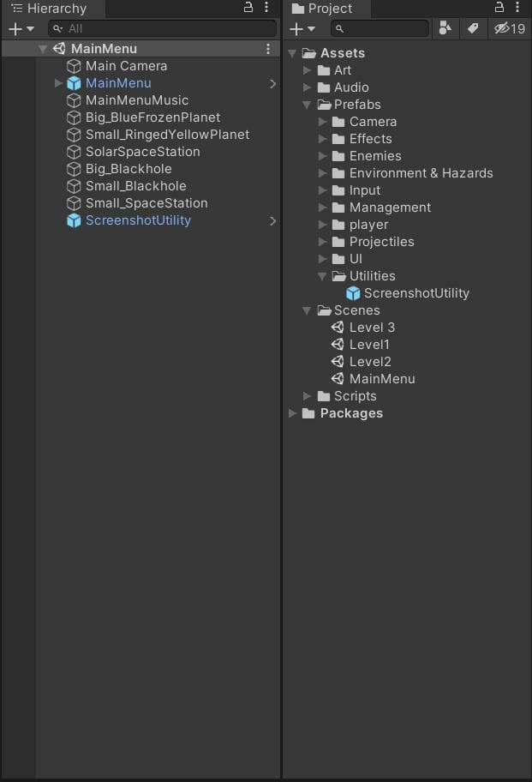Collapse the Scenes folder

tap(307, 310)
